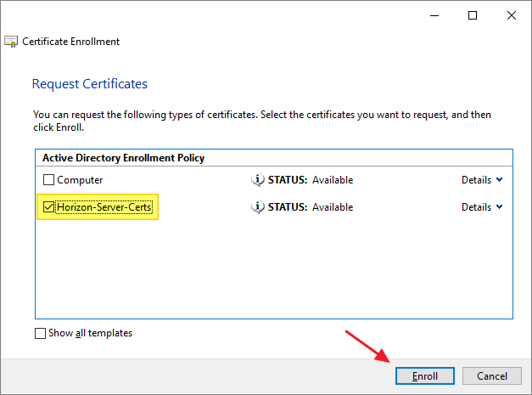The width and height of the screenshot is (532, 395).
Task: Select the Active Directory Enrollment Policy header
Action: pos(123,158)
